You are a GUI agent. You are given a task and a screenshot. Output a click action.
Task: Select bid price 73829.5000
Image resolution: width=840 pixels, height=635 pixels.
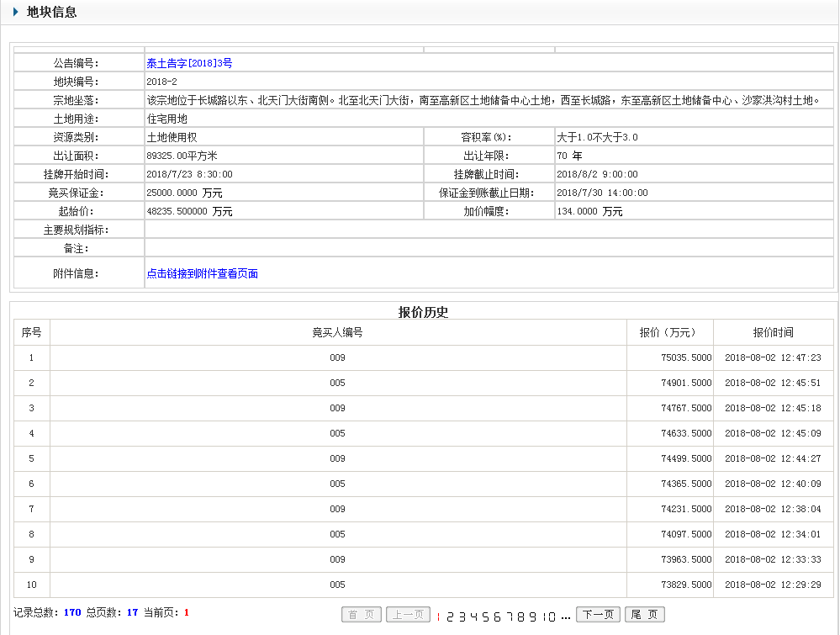pyautogui.click(x=686, y=584)
